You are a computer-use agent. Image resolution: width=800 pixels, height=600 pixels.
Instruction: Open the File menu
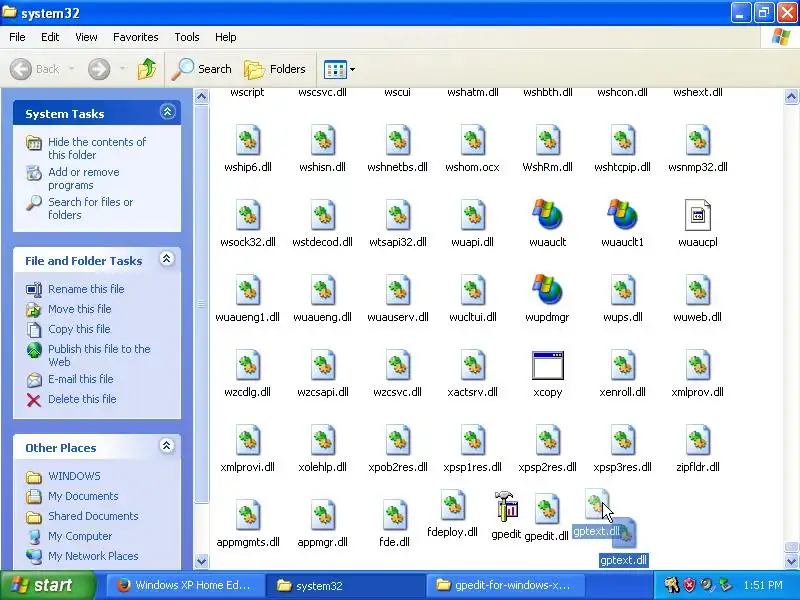[x=17, y=37]
